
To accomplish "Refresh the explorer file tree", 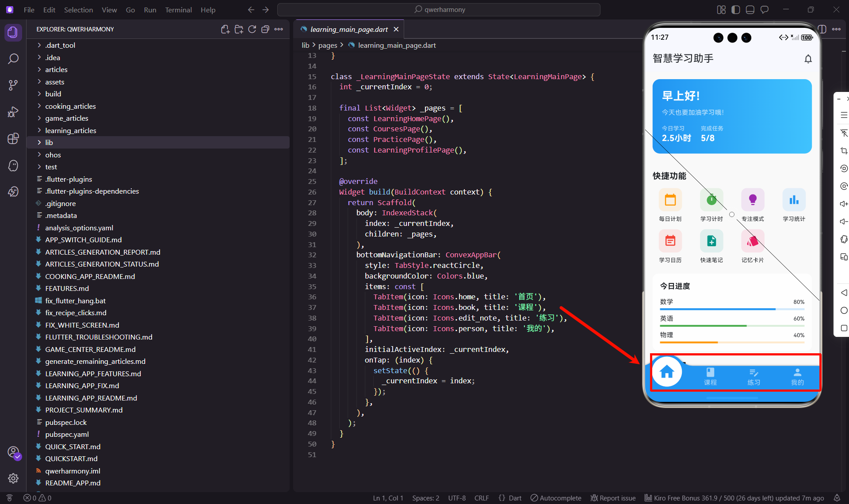I will (252, 29).
